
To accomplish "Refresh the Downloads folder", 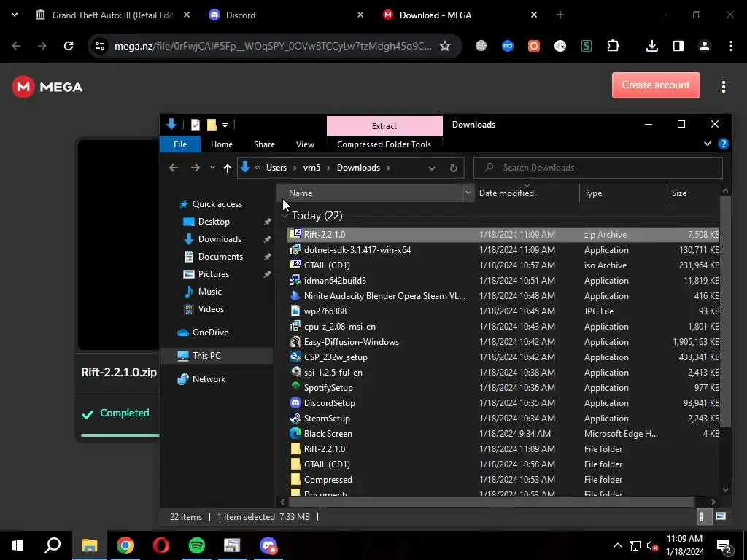I will coord(454,168).
